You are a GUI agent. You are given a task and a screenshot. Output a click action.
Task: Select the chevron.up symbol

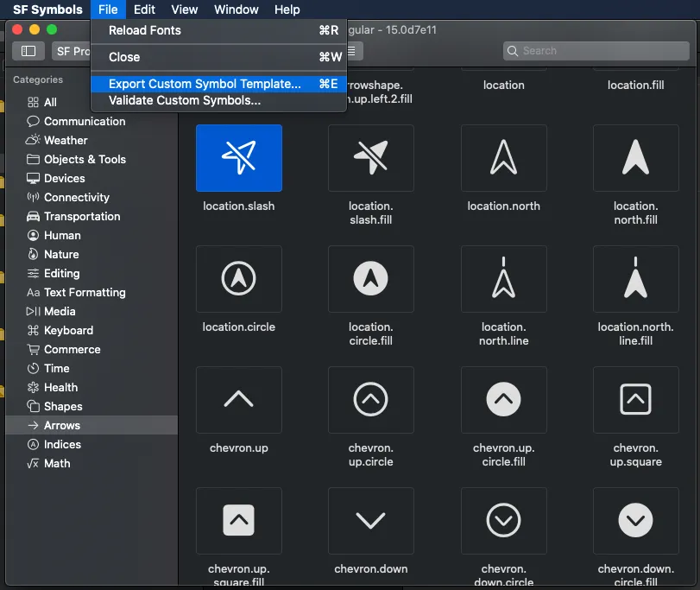pyautogui.click(x=239, y=400)
